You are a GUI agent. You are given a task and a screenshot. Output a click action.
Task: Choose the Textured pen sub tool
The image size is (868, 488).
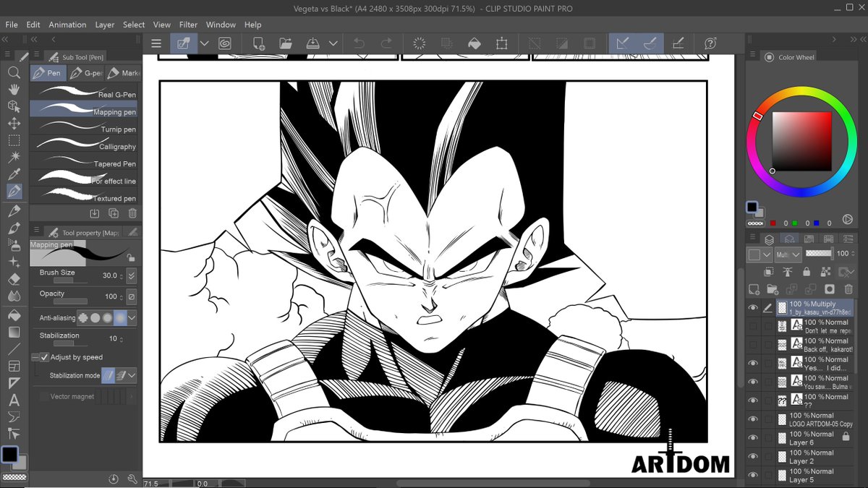83,196
